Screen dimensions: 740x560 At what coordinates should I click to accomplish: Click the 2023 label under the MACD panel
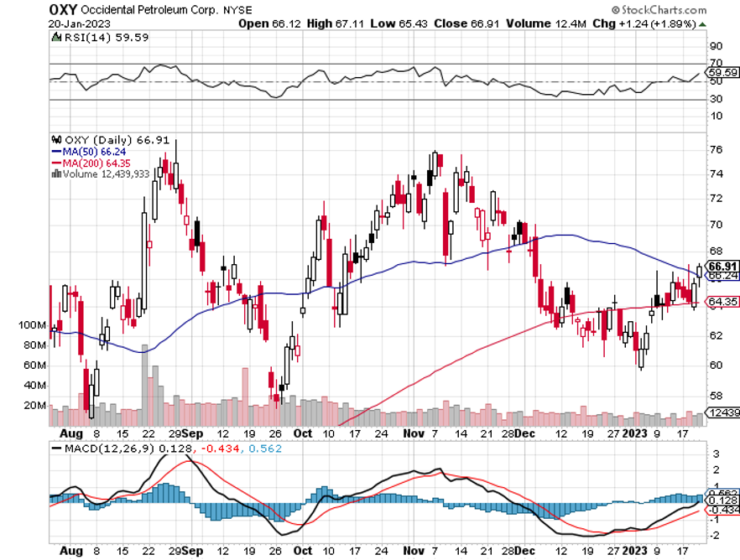pyautogui.click(x=635, y=551)
